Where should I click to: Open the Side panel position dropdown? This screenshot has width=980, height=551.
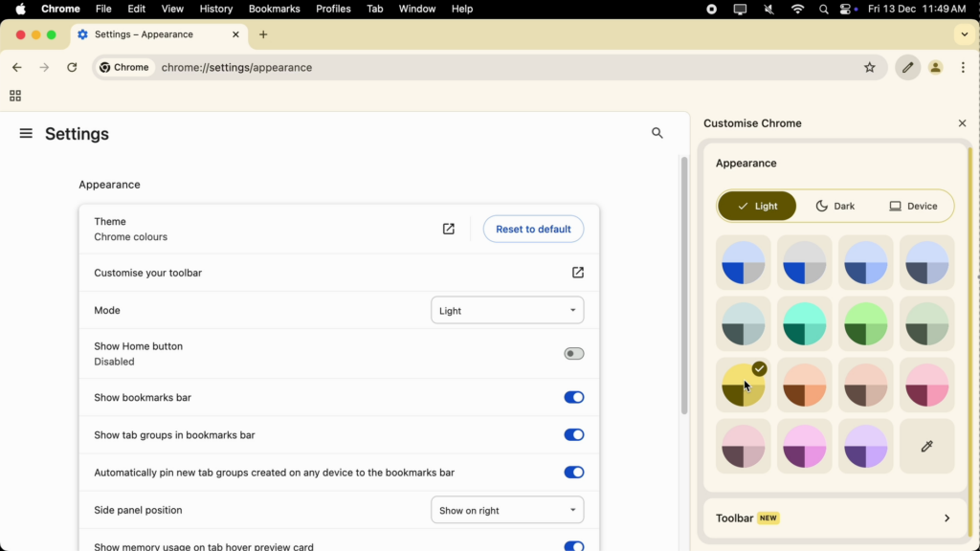pyautogui.click(x=507, y=511)
